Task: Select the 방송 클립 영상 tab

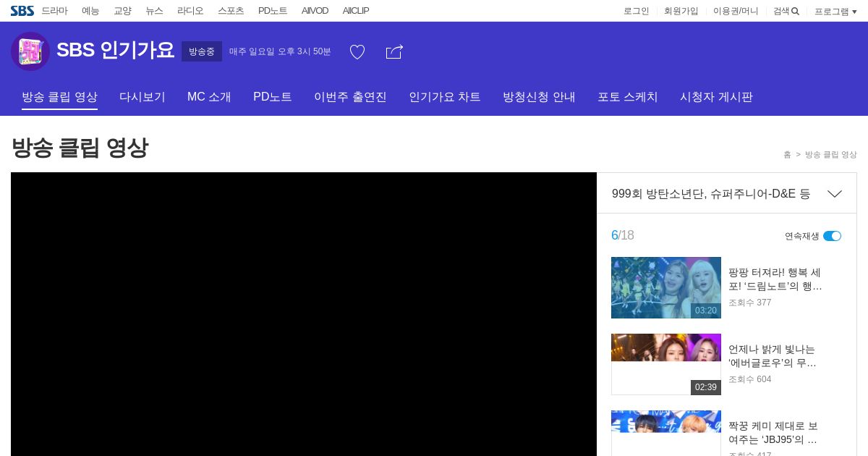Action: tap(59, 97)
